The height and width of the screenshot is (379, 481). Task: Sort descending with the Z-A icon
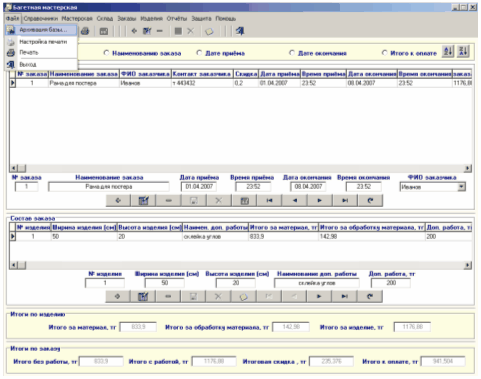pos(463,52)
